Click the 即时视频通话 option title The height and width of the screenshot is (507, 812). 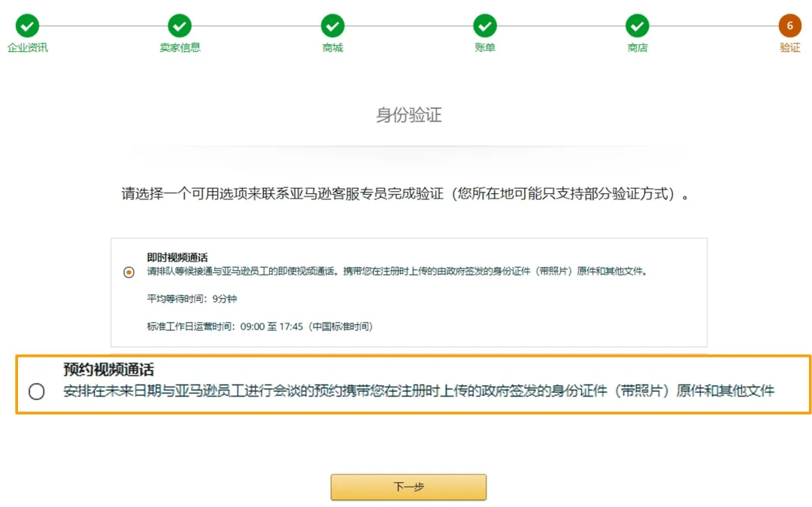click(x=177, y=257)
